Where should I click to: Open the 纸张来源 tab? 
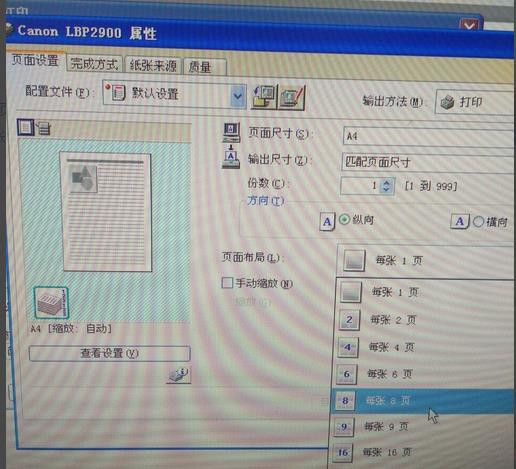point(153,66)
